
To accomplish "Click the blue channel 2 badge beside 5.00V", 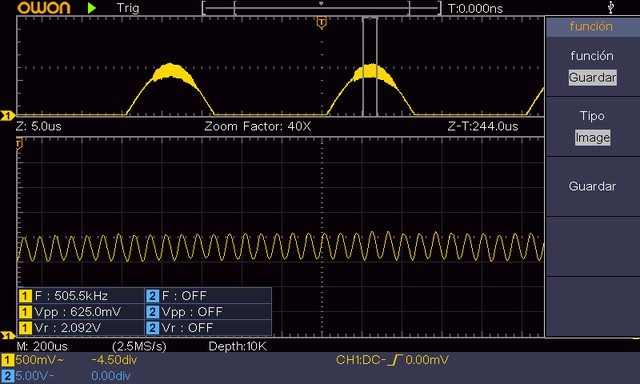I will [x=7, y=376].
